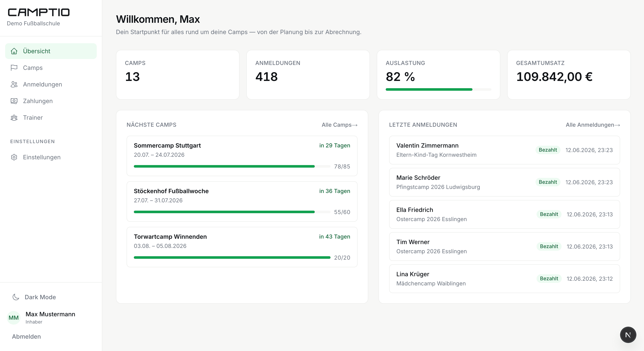This screenshot has width=644, height=351.
Task: Click the Dark Mode moon icon
Action: click(x=16, y=297)
